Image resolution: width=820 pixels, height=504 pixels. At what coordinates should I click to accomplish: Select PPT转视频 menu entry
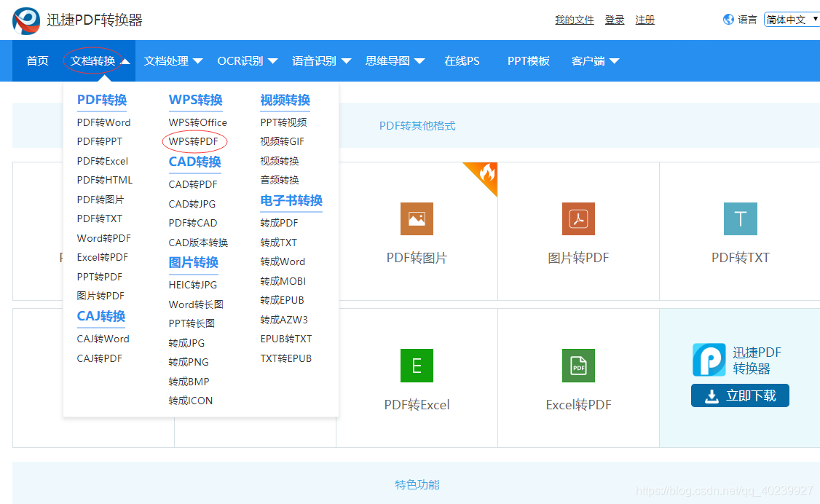283,122
